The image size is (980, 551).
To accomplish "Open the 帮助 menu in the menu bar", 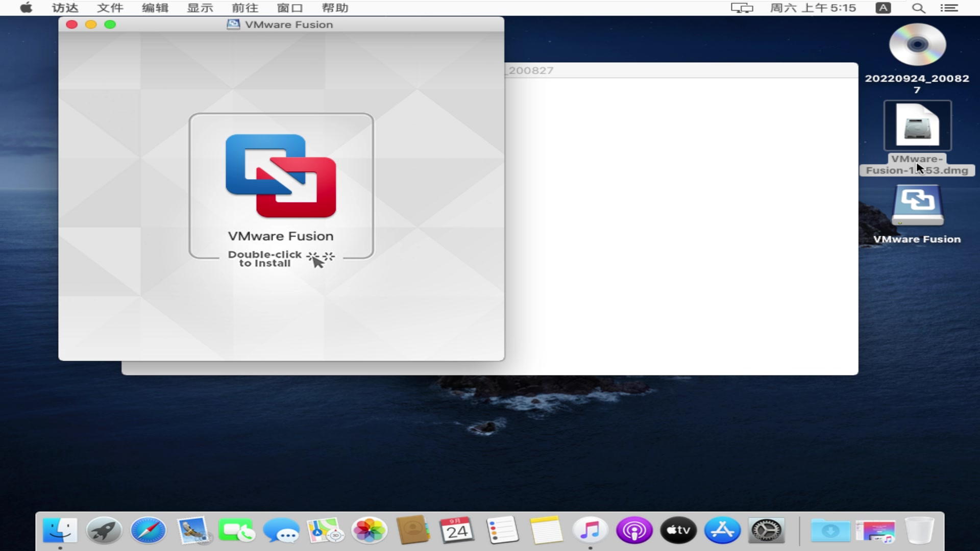I will click(335, 8).
